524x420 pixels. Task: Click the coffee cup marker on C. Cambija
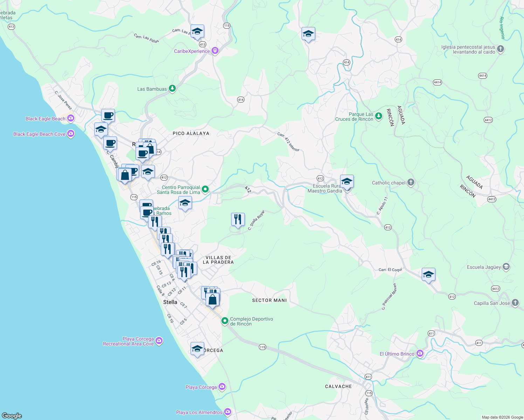pos(111,143)
